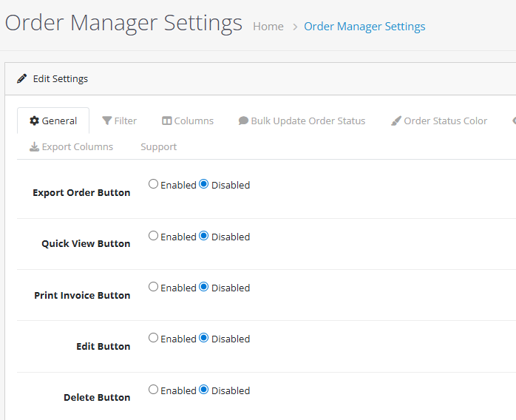Viewport: 516px width, 420px height.
Task: Set Print Invoice Button to Enabled
Action: click(154, 287)
